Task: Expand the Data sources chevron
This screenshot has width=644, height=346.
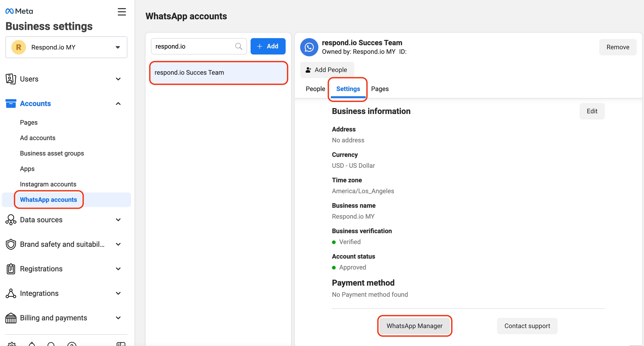Action: [118, 220]
